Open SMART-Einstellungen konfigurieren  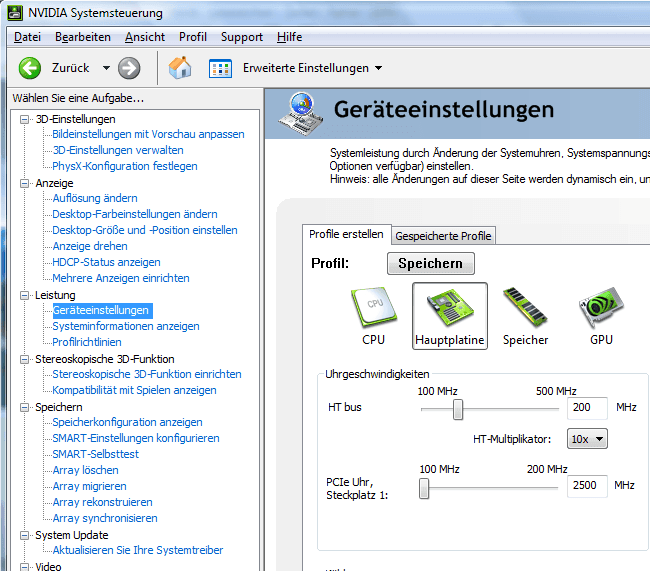coord(136,438)
